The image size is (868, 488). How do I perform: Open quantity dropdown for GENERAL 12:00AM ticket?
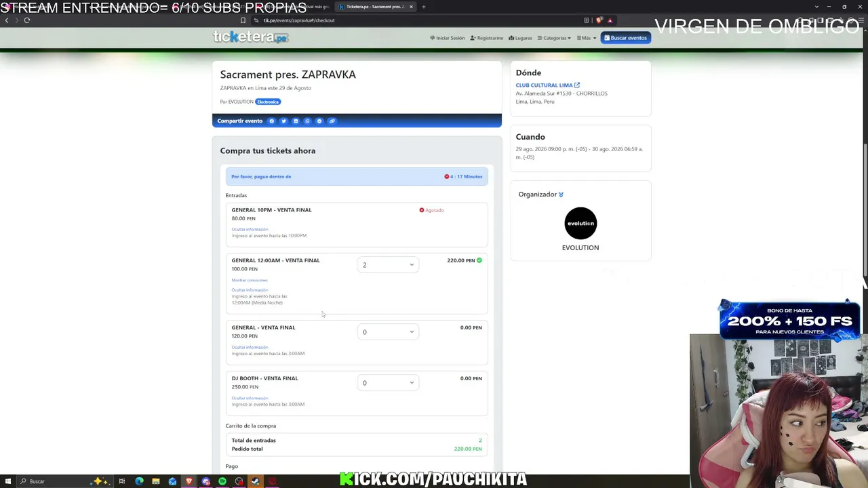point(388,265)
